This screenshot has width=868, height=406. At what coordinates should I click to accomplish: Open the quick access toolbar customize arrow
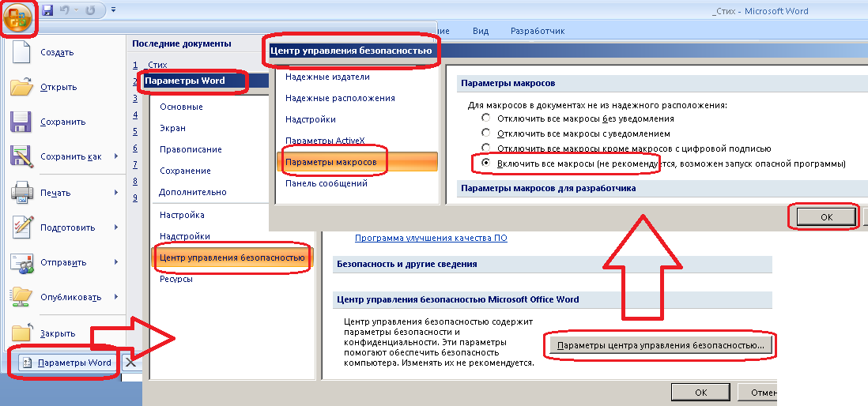click(x=114, y=9)
